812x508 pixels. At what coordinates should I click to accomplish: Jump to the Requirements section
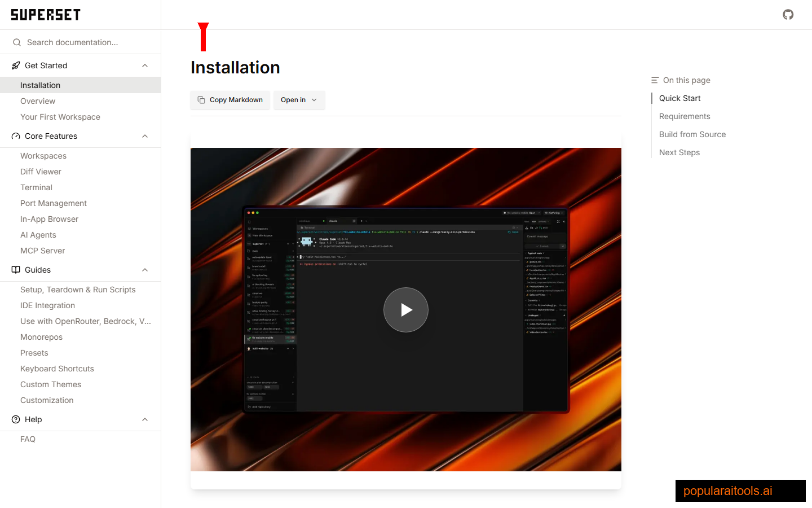tap(685, 116)
